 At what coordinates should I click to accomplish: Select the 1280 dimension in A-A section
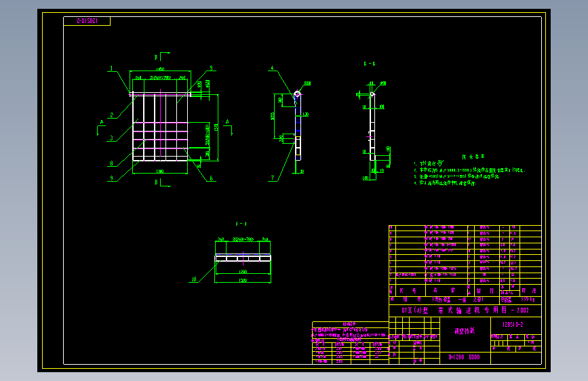click(x=243, y=272)
